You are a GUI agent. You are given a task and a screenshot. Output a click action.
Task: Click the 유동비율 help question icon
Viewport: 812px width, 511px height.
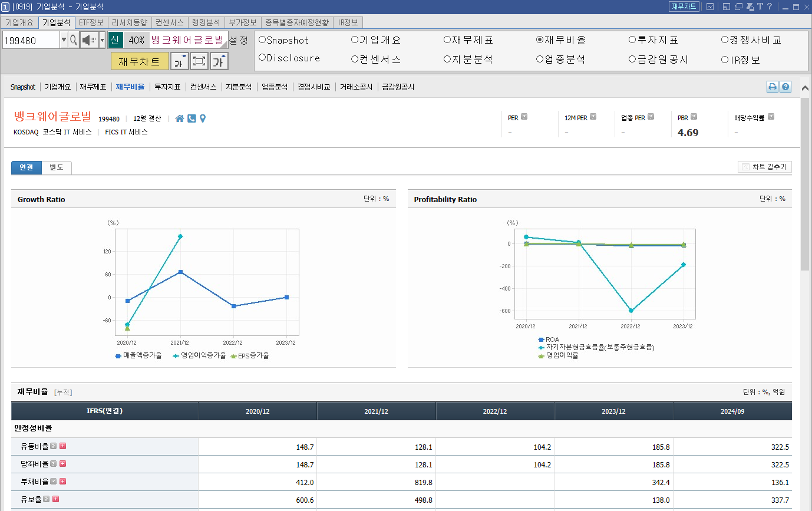53,446
